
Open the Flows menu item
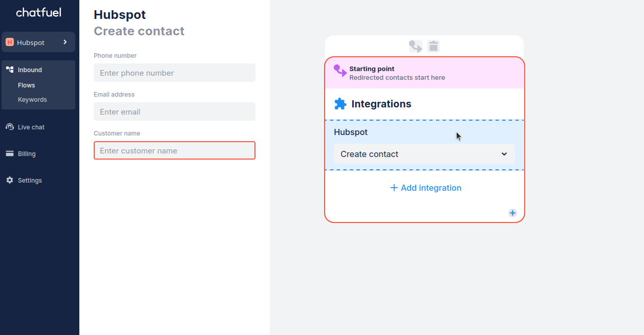pyautogui.click(x=27, y=85)
